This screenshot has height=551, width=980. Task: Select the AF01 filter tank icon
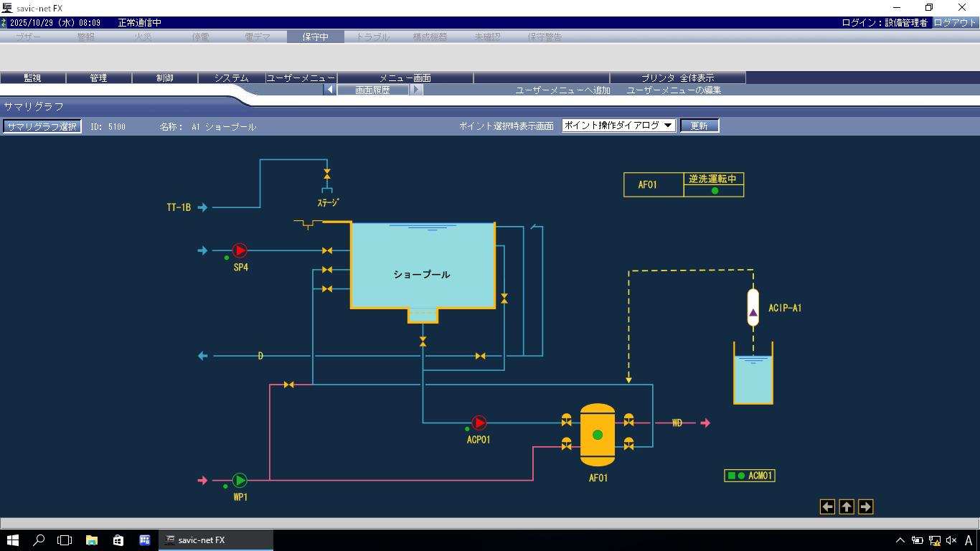598,435
